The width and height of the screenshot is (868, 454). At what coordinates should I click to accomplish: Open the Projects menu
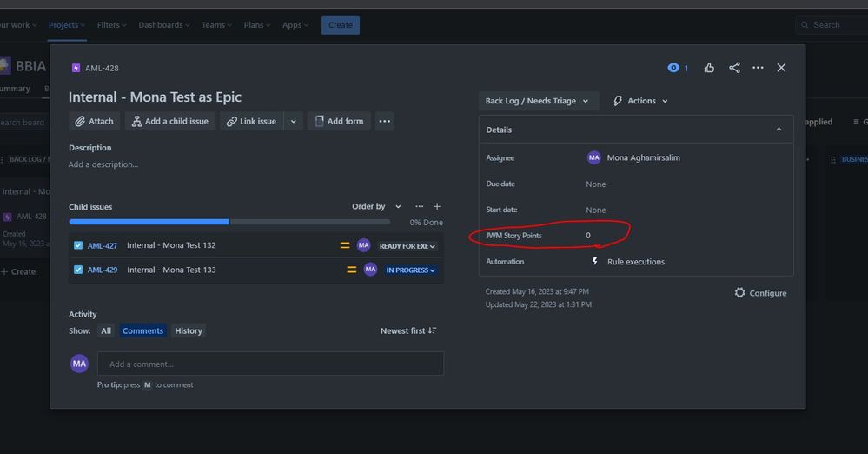66,25
